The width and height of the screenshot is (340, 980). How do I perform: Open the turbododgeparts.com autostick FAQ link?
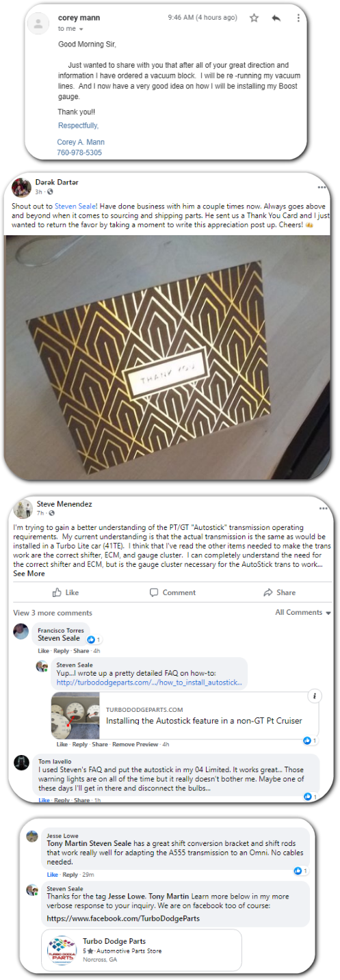148,683
